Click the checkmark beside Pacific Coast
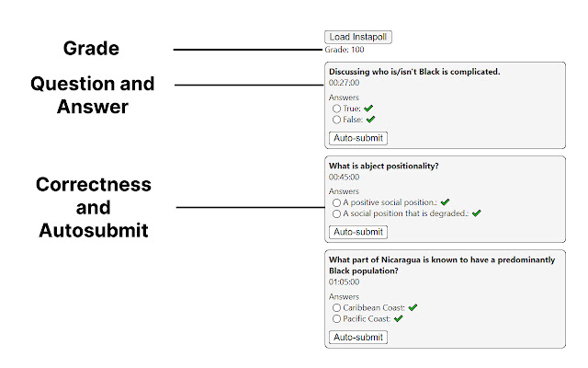 [x=399, y=318]
